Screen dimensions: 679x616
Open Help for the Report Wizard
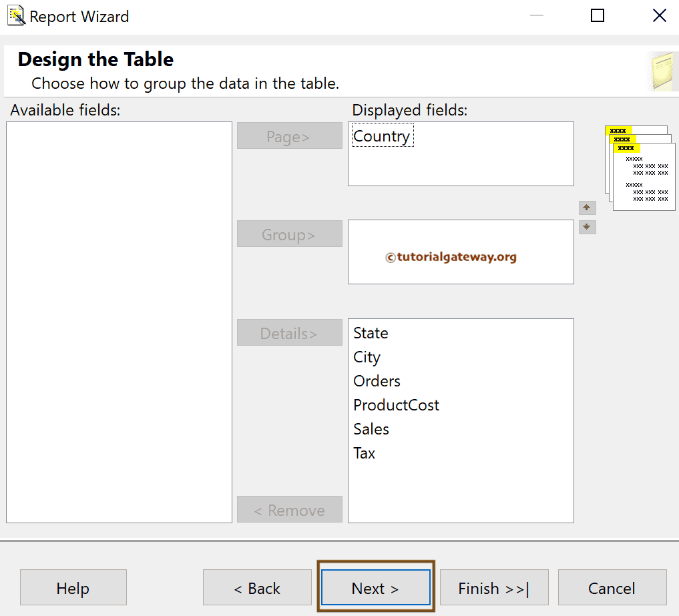[73, 588]
